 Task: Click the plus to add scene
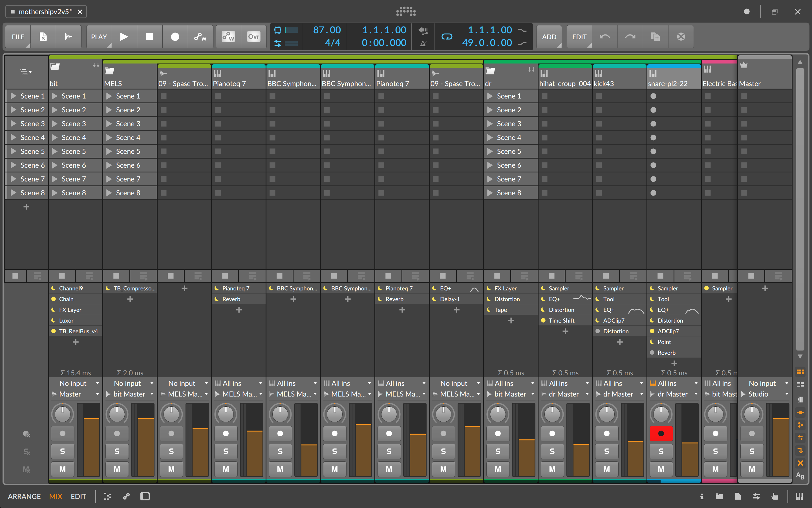coord(27,207)
